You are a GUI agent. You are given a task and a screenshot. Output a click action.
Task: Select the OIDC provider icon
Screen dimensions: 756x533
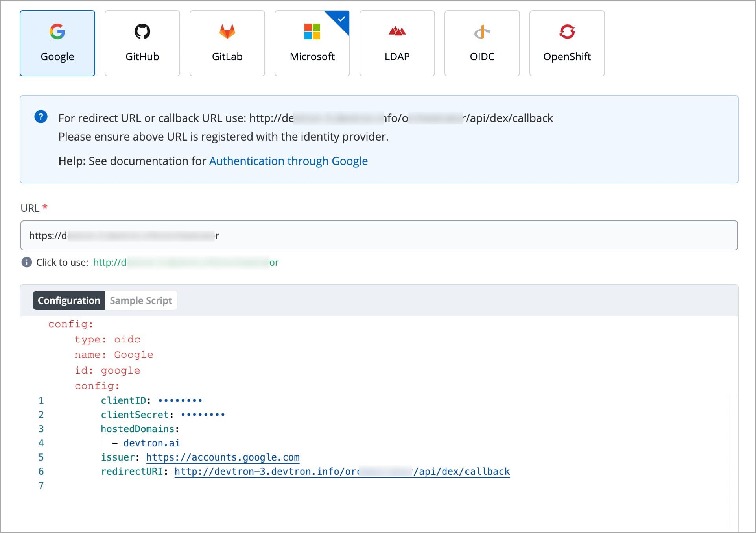click(482, 32)
